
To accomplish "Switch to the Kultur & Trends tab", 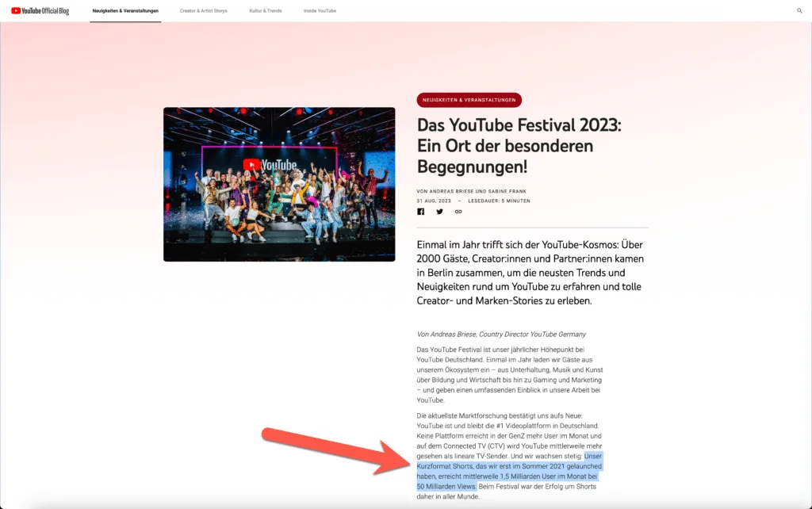I will point(265,10).
